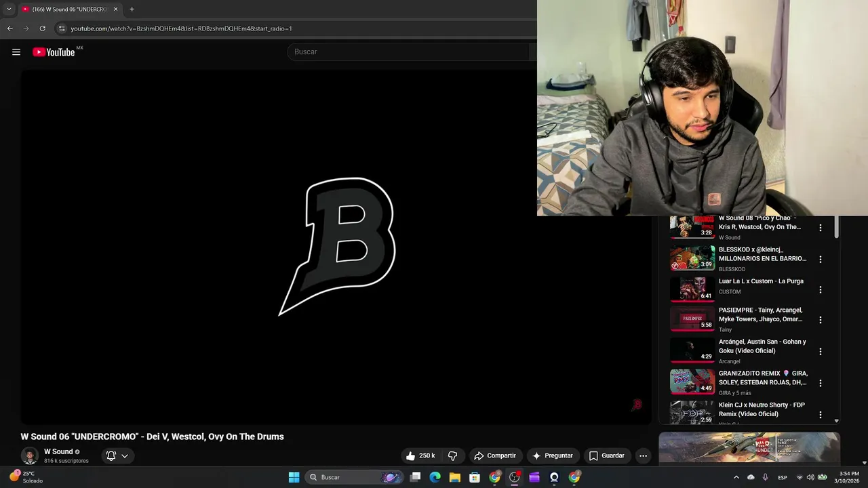Toggle the notification bell for W Sound
Screen dimensions: 868x488
point(111,455)
